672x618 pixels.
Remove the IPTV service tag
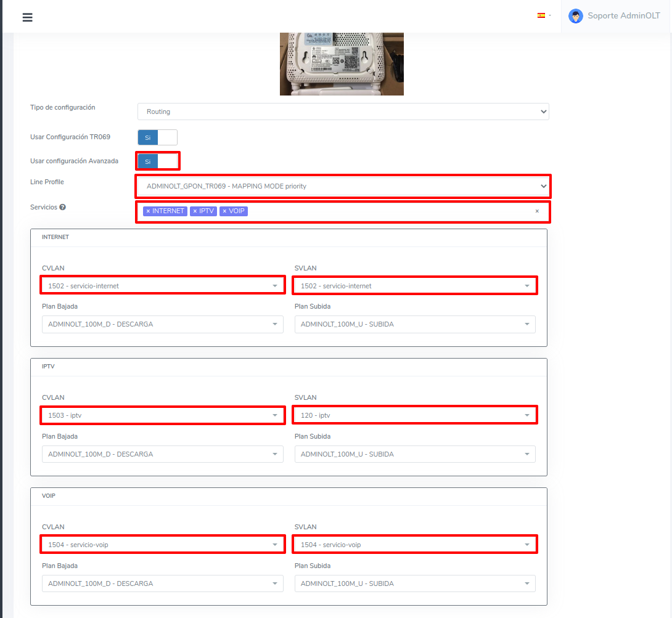pyautogui.click(x=195, y=211)
